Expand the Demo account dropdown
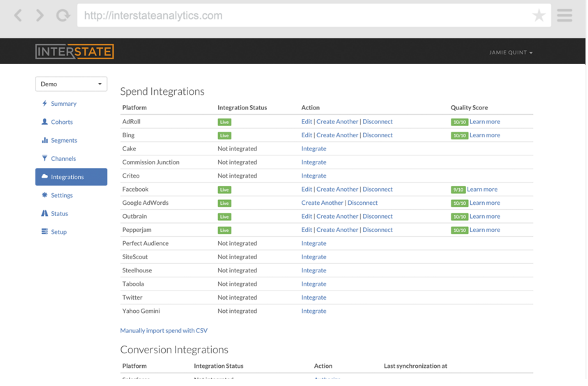 [x=71, y=84]
